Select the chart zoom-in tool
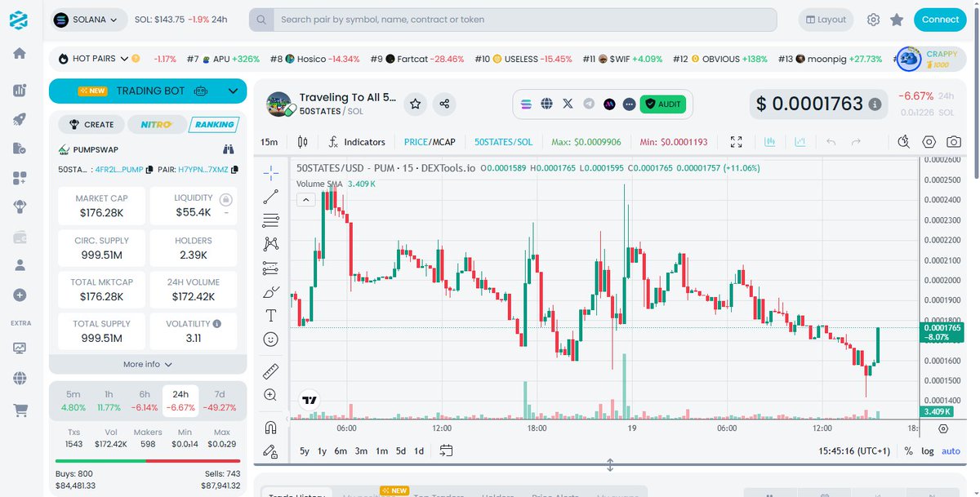The image size is (980, 497). [x=271, y=395]
